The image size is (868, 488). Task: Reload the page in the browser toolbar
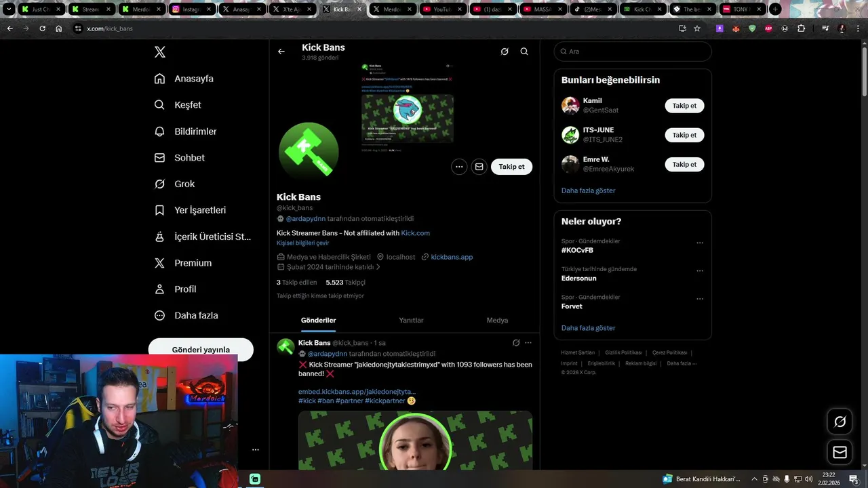tap(42, 28)
